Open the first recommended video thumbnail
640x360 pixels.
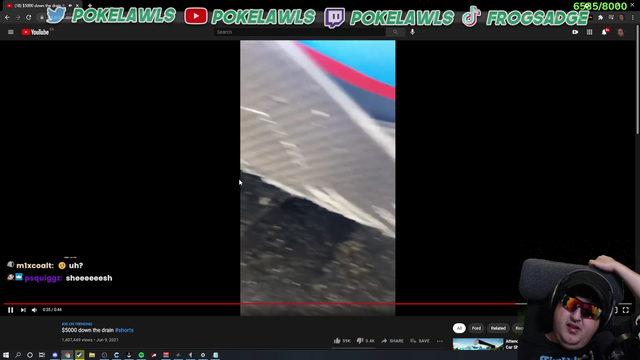pyautogui.click(x=478, y=344)
